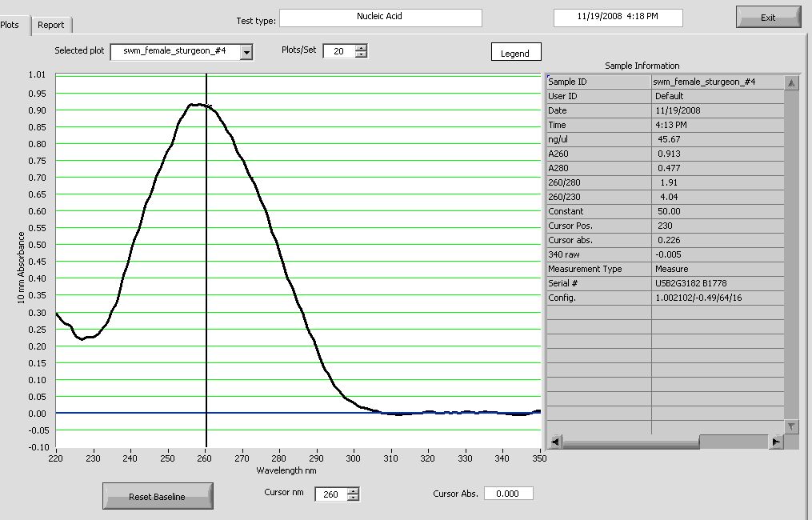Viewport: 812px width, 520px height.
Task: Increase the Cursor nm value
Action: click(353, 491)
